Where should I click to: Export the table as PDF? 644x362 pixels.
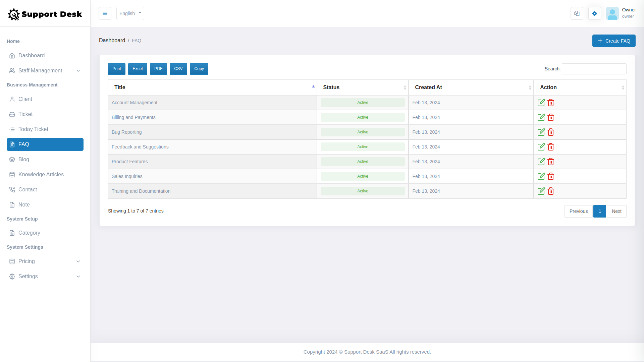pos(158,69)
